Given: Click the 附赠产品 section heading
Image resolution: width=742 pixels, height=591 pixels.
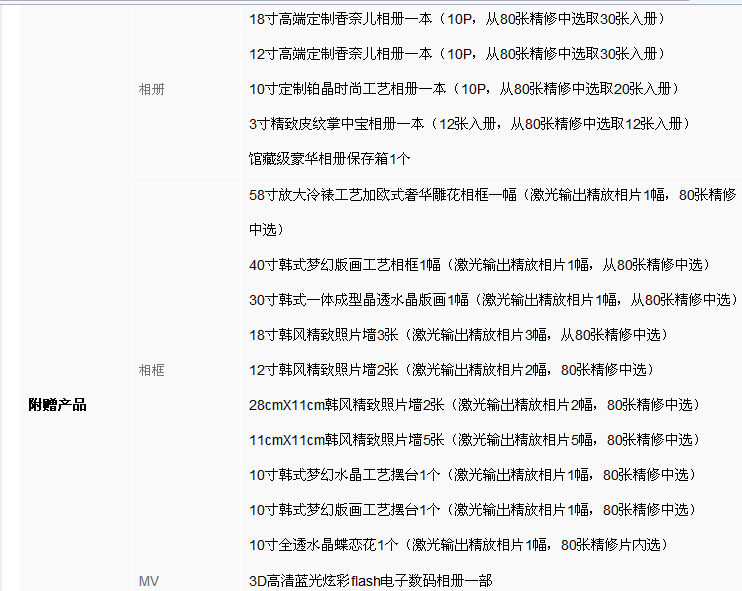Looking at the screenshot, I should [x=57, y=405].
